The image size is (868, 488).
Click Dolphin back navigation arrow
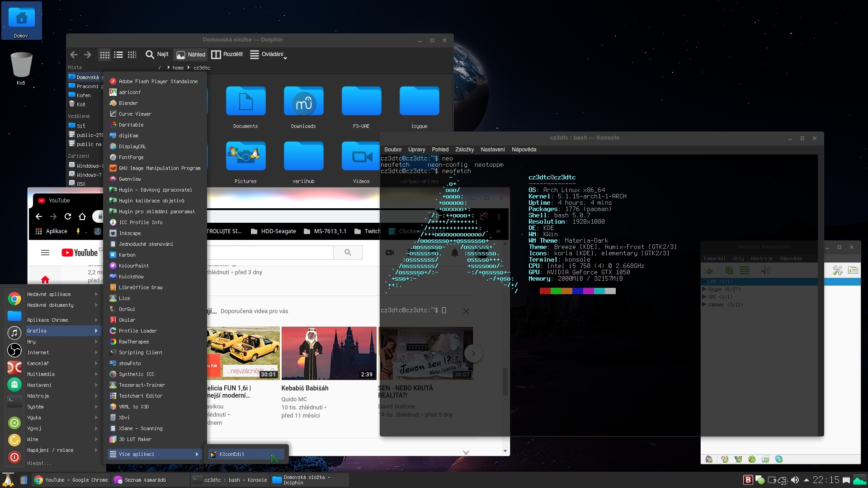74,55
